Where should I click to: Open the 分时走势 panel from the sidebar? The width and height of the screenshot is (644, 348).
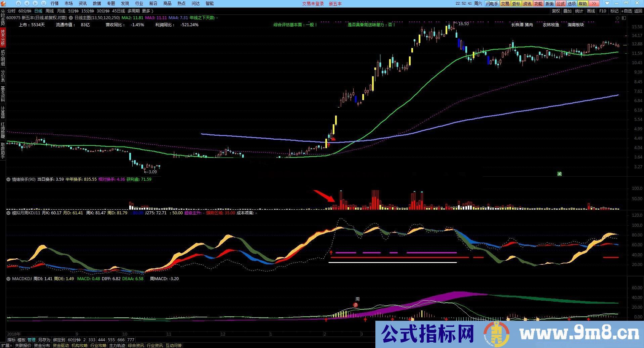coord(3,18)
